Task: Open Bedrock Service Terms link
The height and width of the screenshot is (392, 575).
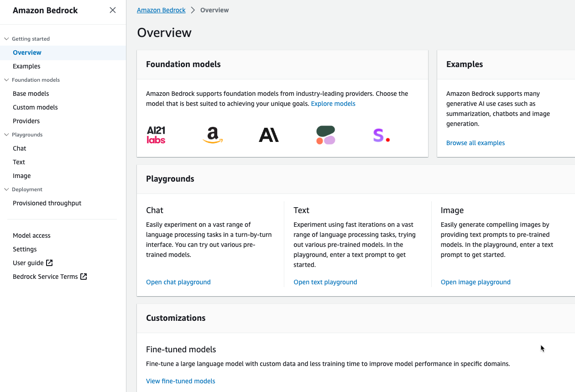Action: coord(45,277)
